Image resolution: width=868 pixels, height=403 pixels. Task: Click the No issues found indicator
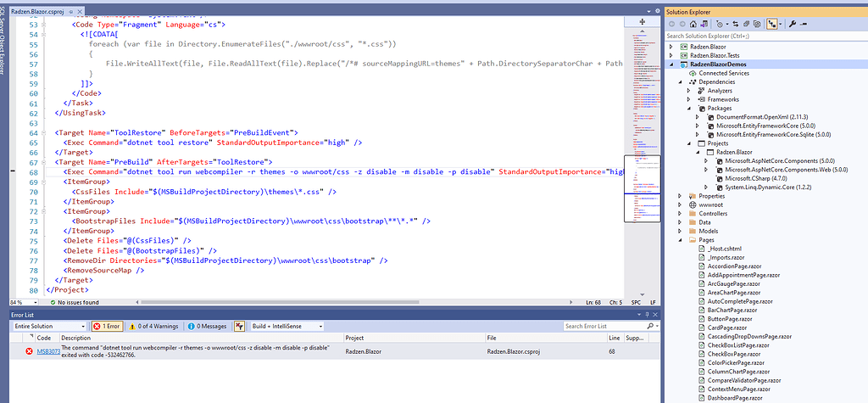tap(75, 303)
